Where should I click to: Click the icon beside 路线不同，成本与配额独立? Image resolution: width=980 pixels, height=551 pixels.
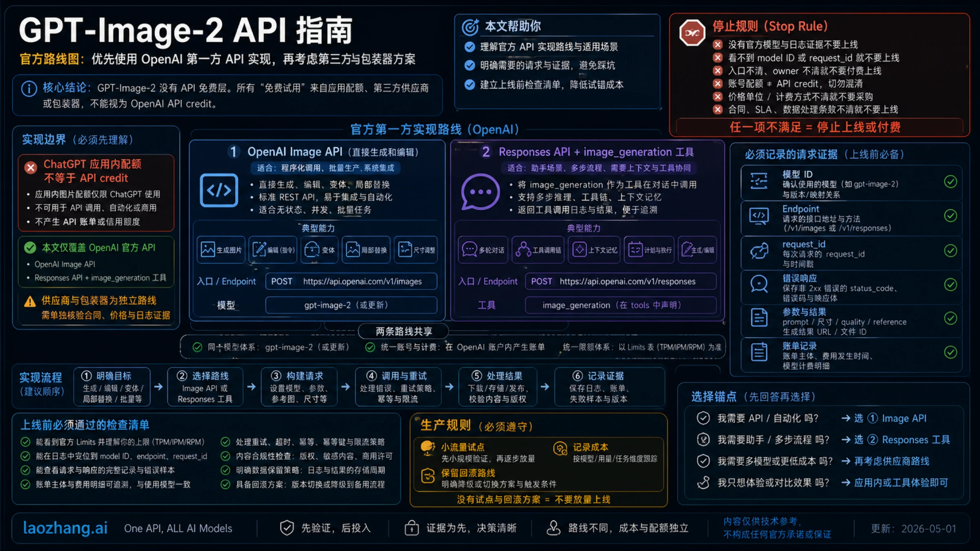coord(553,528)
